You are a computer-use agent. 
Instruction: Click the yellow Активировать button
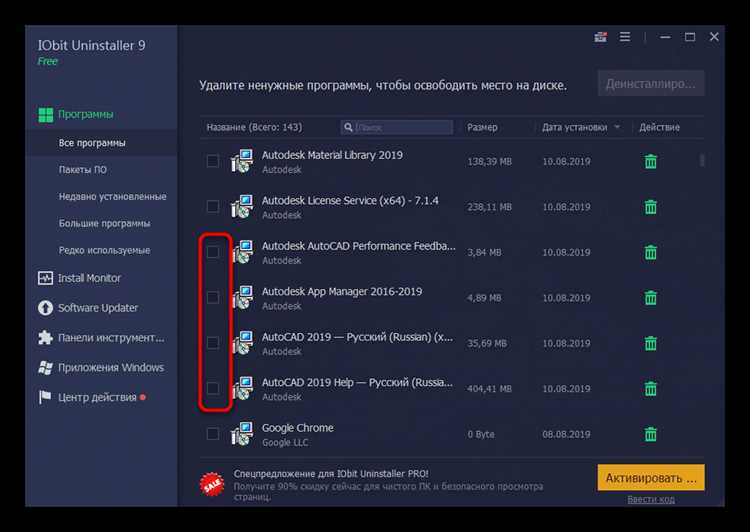[x=651, y=477]
